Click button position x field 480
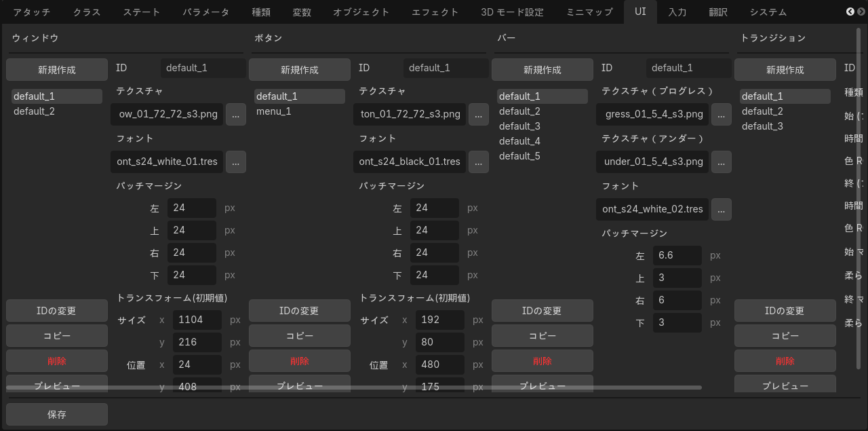This screenshot has width=868, height=431. pos(440,365)
